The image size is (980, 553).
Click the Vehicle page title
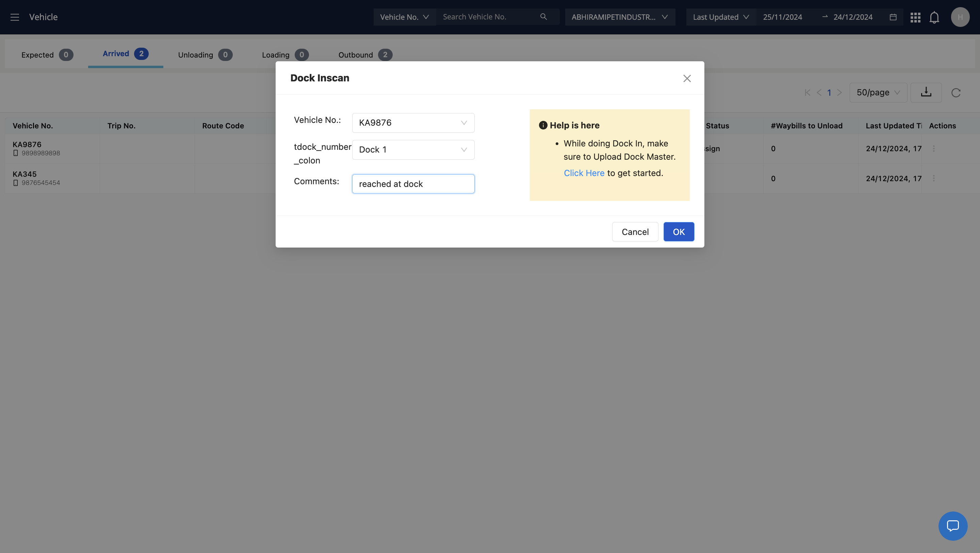click(x=43, y=17)
